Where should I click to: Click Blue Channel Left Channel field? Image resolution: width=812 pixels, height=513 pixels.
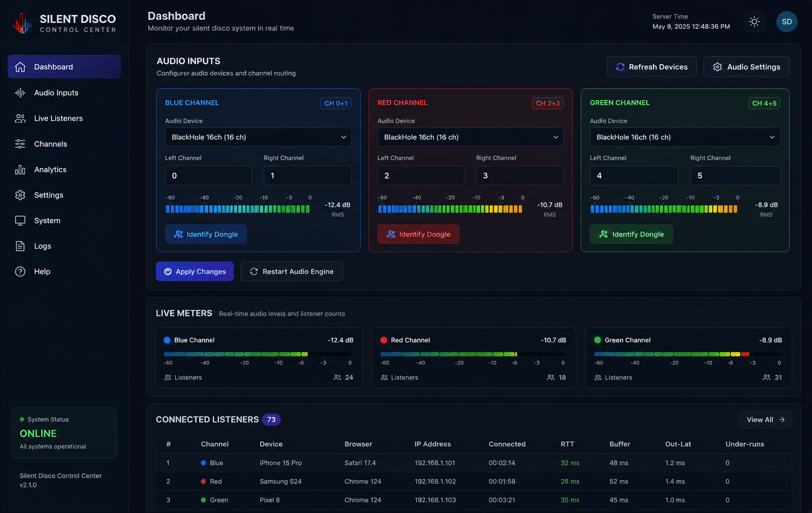pos(208,175)
